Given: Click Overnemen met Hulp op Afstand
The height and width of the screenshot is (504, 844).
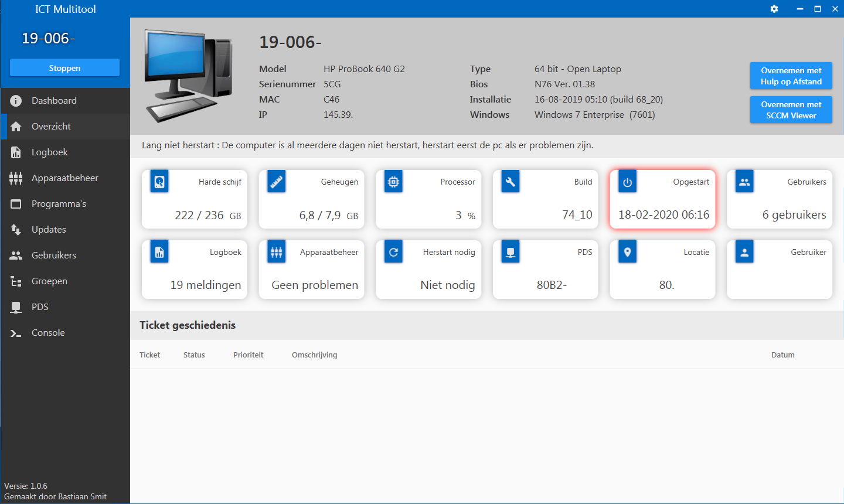Looking at the screenshot, I should tap(791, 76).
